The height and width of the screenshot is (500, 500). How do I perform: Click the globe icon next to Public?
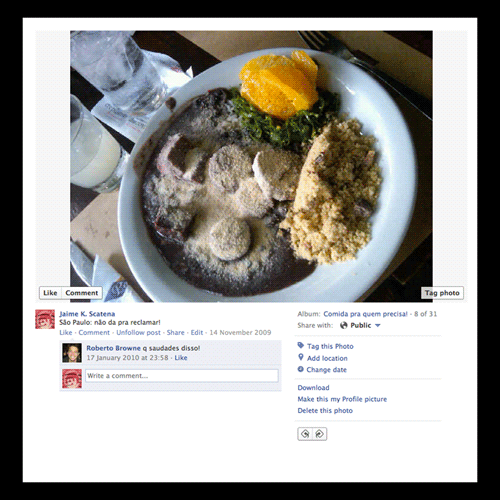[x=344, y=325]
